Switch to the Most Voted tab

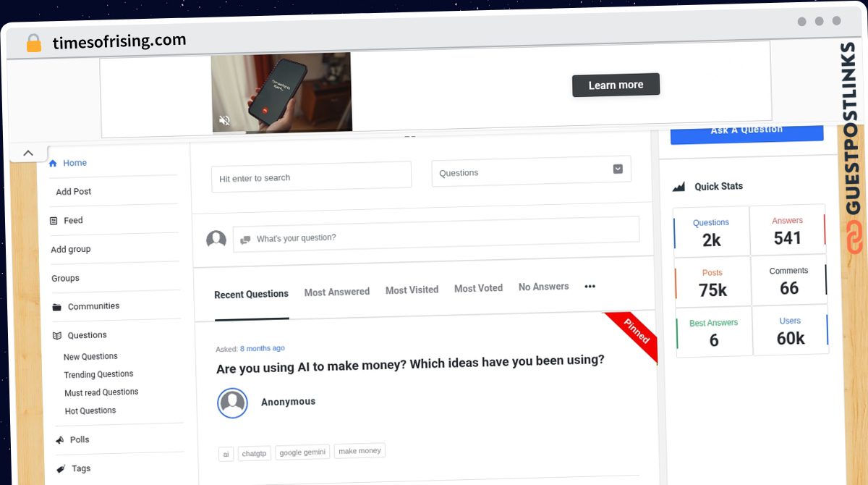point(478,288)
